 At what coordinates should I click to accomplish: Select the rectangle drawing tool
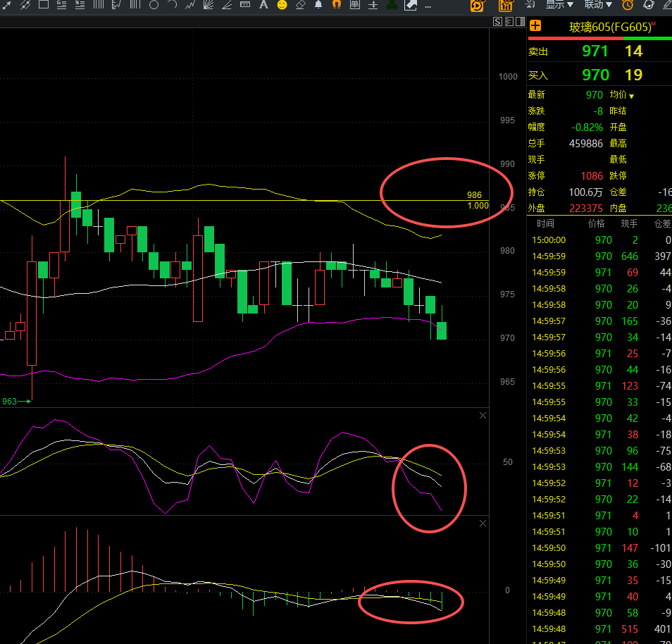coord(43,5)
